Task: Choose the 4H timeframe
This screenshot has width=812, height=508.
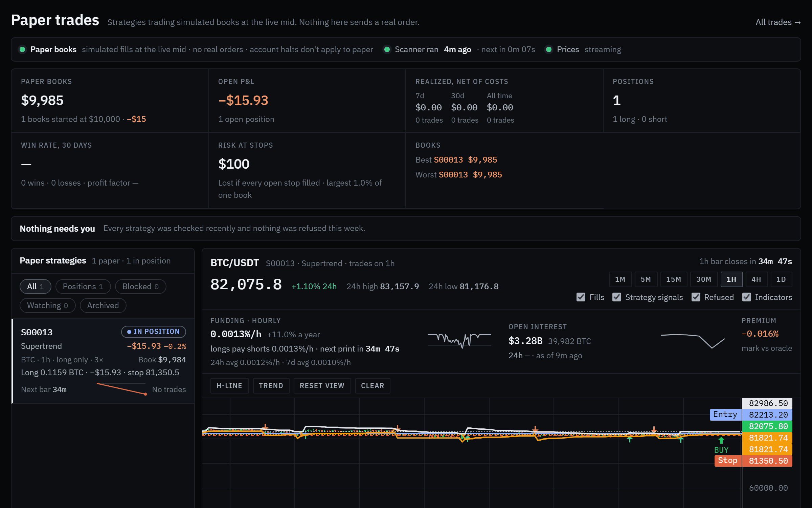Action: click(757, 279)
